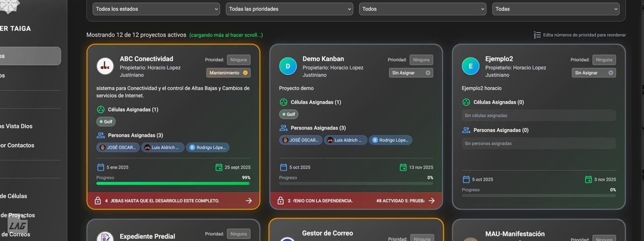Click '#8 ACTVIDAD 5: PRUEBA' in Demo Kanban footer
This screenshot has height=241, width=644.
[400, 201]
